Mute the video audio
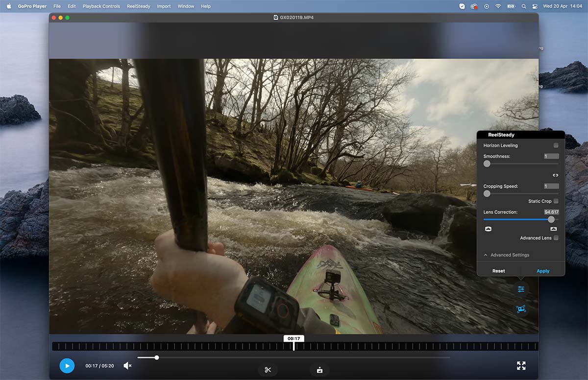The image size is (588, 380). (x=127, y=365)
